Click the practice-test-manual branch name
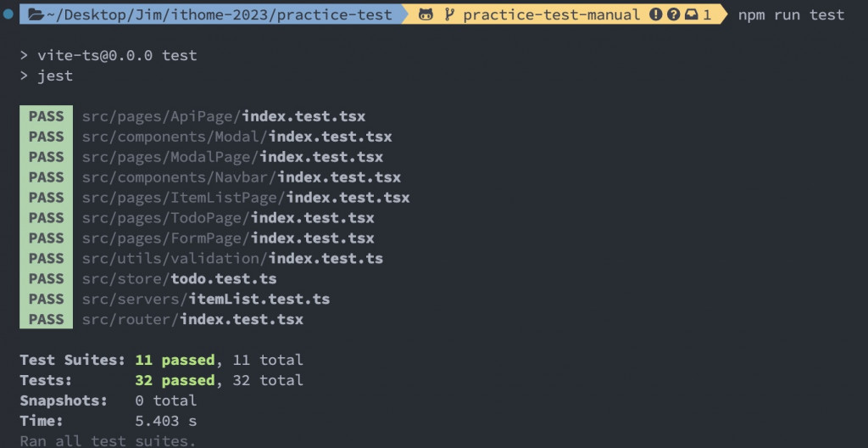The height and width of the screenshot is (448, 868). tap(551, 14)
